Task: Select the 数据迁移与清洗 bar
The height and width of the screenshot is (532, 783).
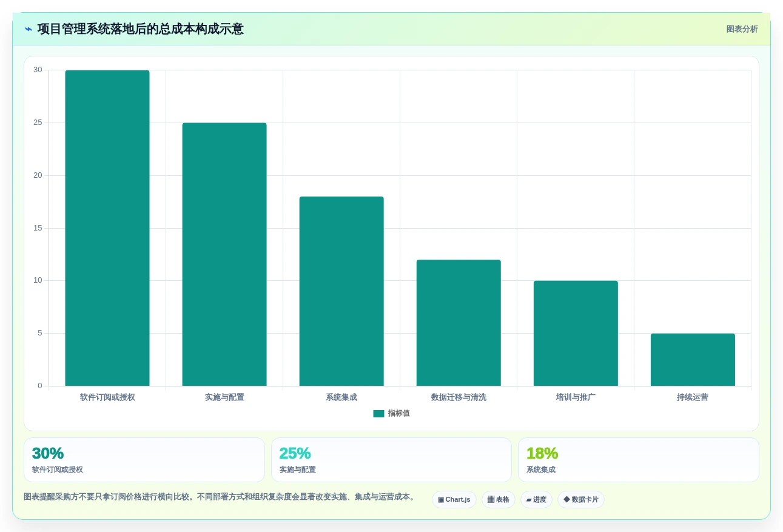Action: [x=459, y=323]
